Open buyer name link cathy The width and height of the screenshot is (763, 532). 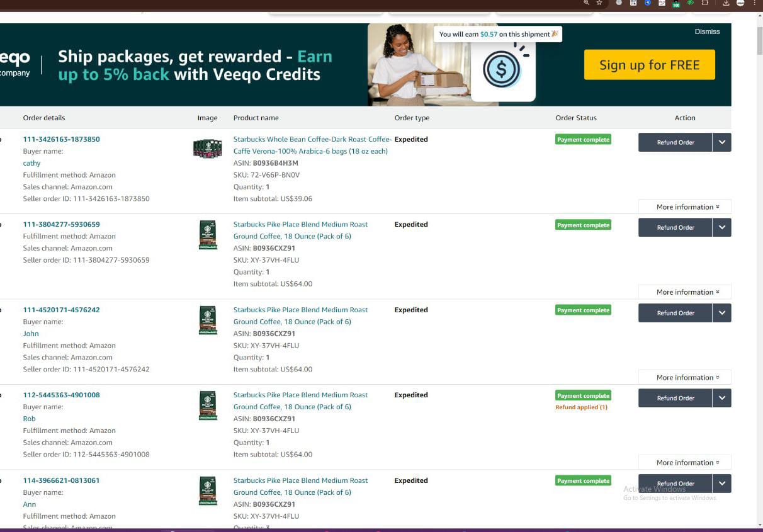[x=31, y=163]
